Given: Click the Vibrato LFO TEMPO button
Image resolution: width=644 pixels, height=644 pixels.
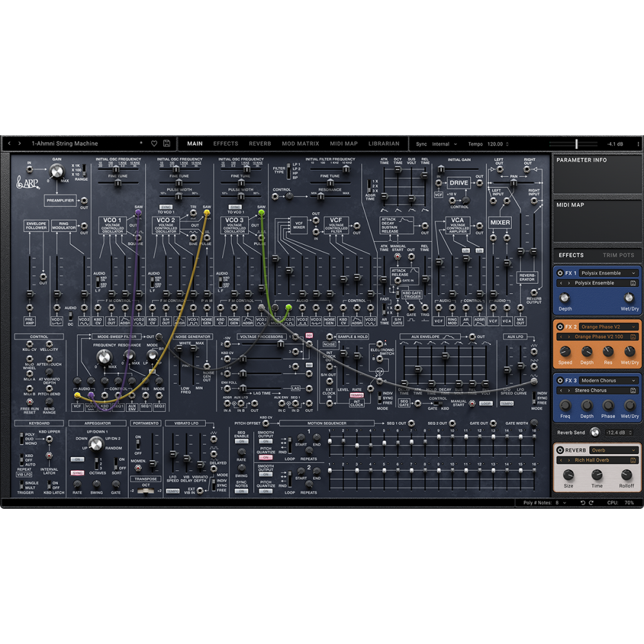Looking at the screenshot, I should (173, 491).
